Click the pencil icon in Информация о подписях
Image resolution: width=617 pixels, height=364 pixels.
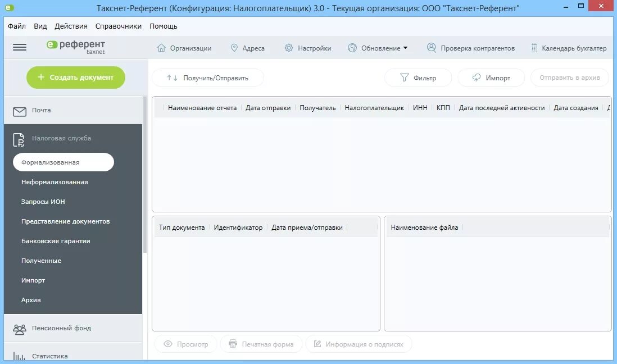click(x=317, y=344)
